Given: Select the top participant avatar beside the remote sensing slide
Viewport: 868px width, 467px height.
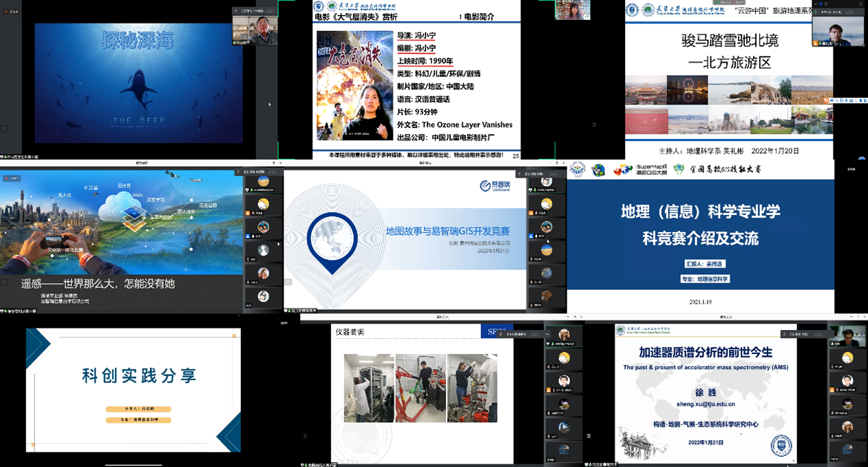Looking at the screenshot, I should 263,182.
